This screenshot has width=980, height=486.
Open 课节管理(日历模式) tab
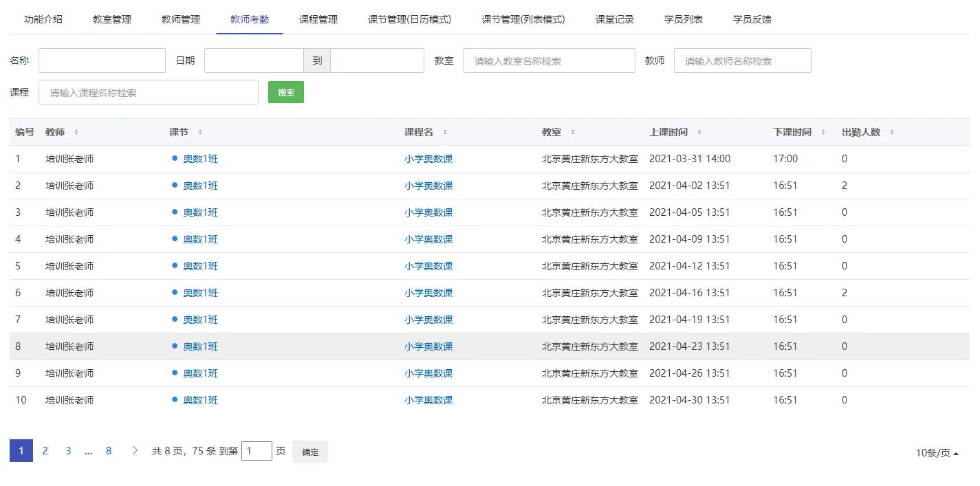coord(410,19)
